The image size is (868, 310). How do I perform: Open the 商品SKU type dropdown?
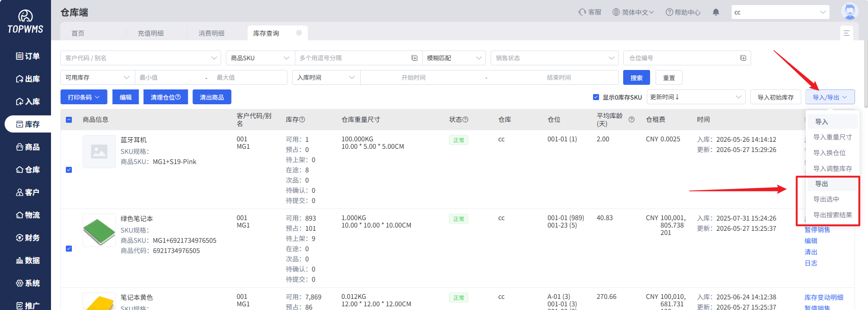(260, 58)
